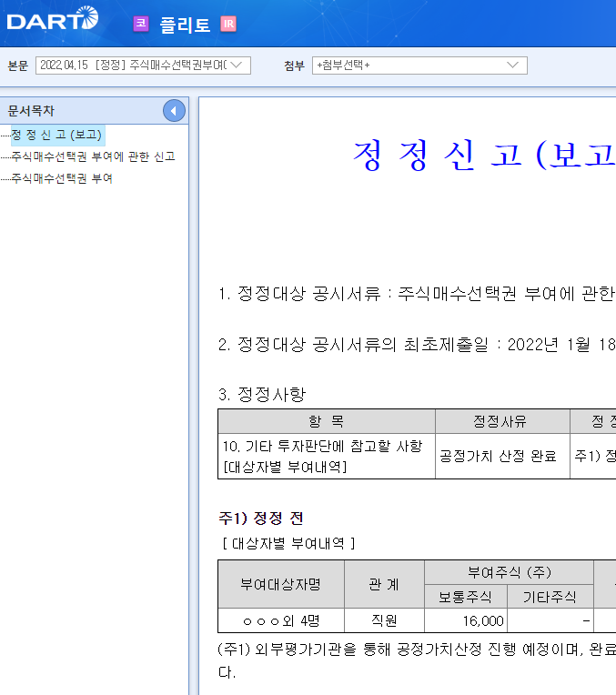
Task: Click line 2. 정정대상 공시서류의 최초제출일
Action: [x=417, y=345]
